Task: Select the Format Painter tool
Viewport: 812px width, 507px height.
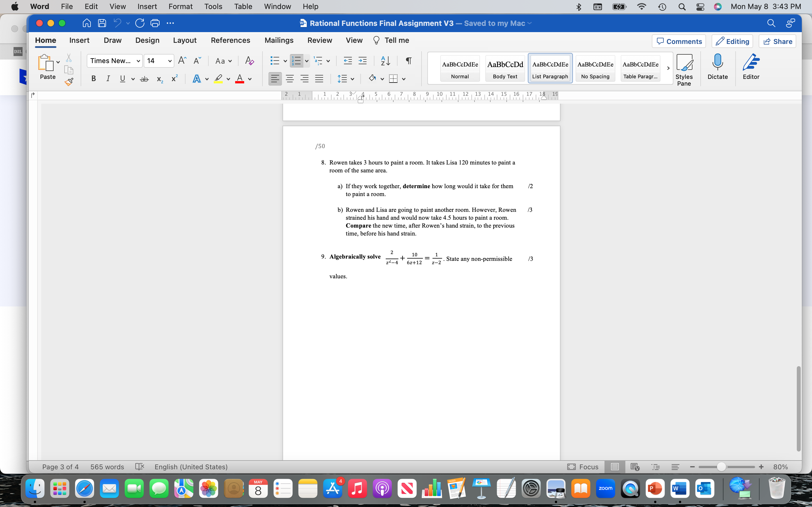Action: pos(69,81)
